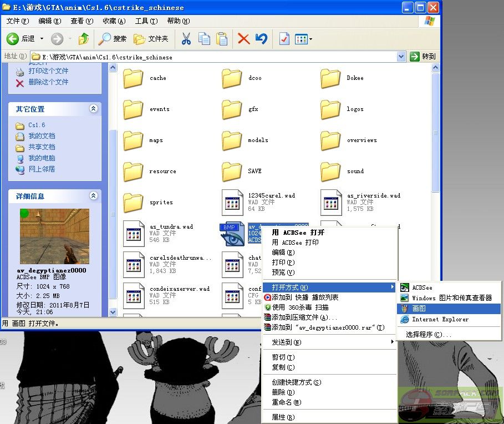Expand the address bar dropdown arrow
504x424 pixels.
pyautogui.click(x=401, y=57)
